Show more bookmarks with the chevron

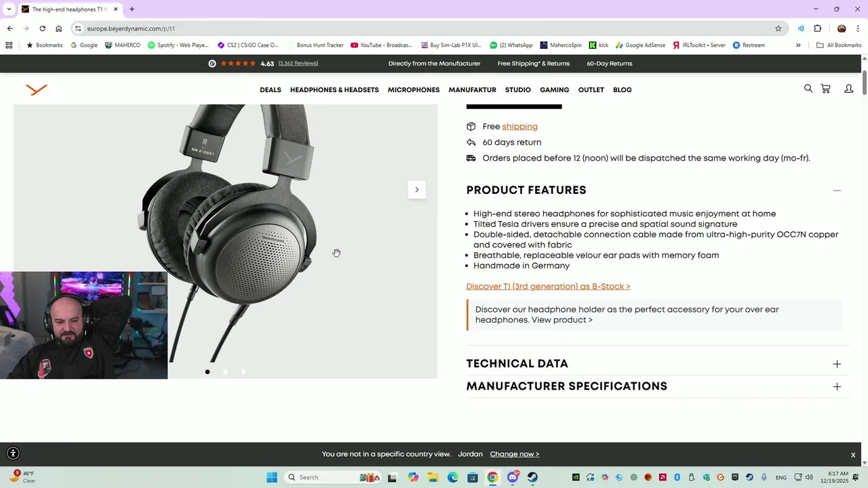(798, 45)
